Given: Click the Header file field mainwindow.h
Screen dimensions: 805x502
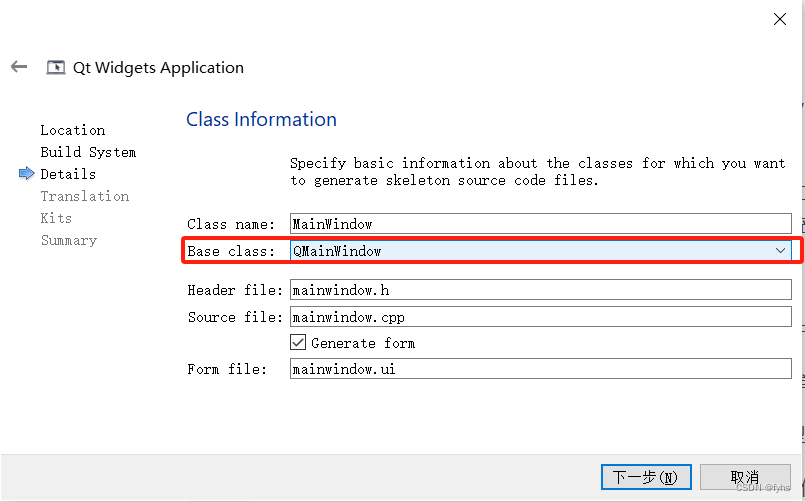Looking at the screenshot, I should click(540, 289).
